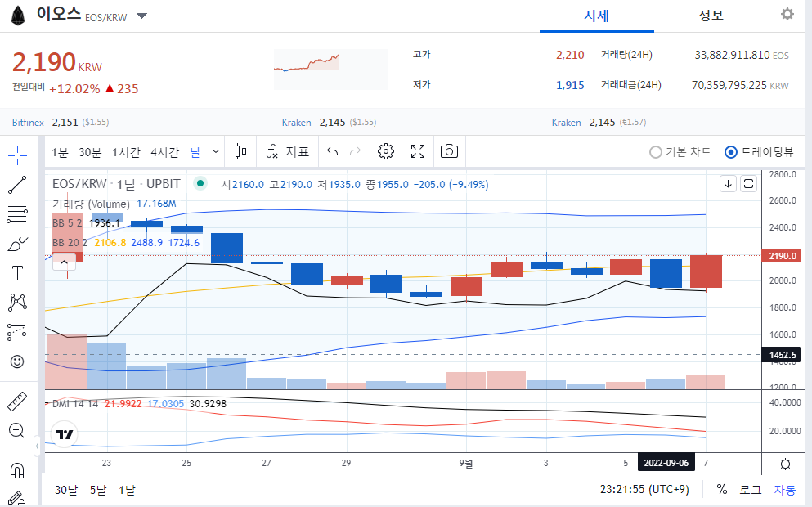Viewport: 812px width, 507px height.
Task: Click the BB 20 2 indicator label
Action: point(70,242)
